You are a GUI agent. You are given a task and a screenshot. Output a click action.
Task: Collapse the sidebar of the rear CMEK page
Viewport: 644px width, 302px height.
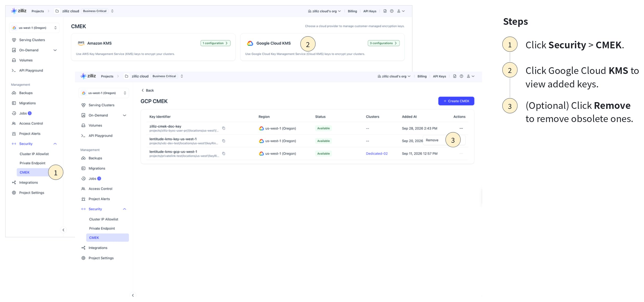[63, 230]
